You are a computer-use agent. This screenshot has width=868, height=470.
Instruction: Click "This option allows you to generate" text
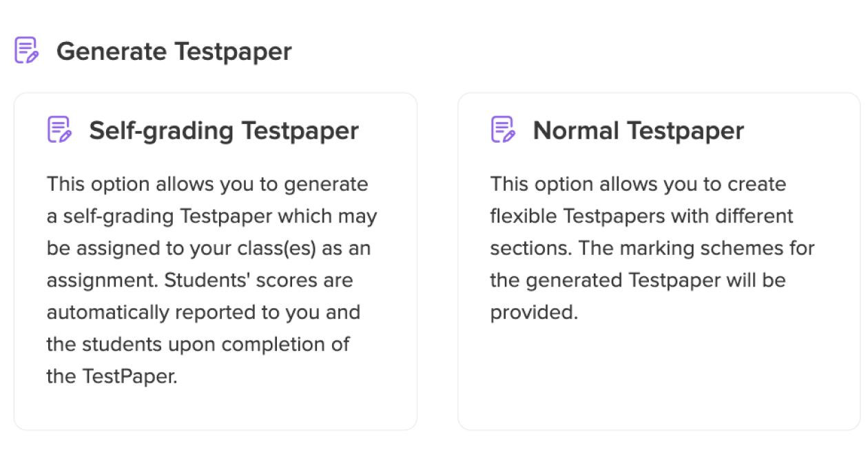pos(207,185)
